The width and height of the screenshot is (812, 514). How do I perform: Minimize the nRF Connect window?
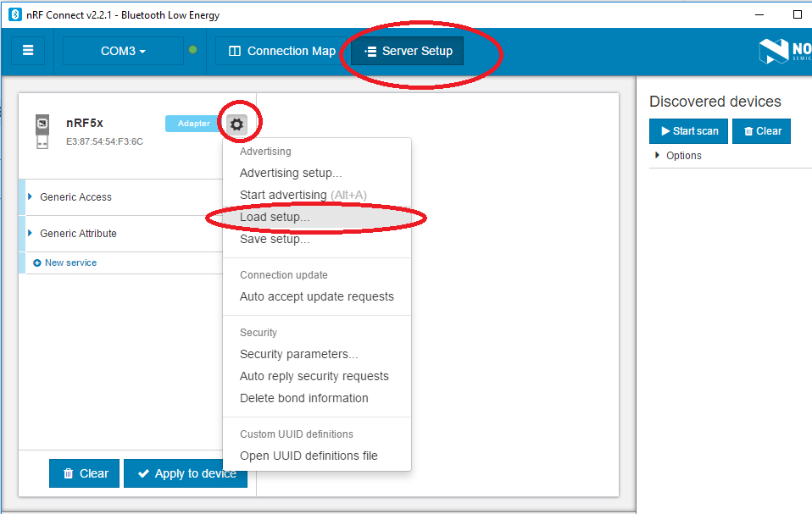759,14
